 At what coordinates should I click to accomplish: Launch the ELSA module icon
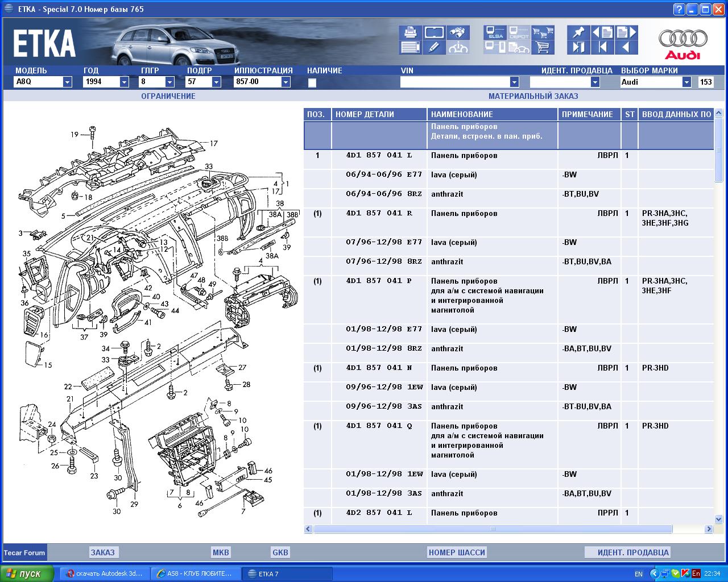tap(495, 32)
